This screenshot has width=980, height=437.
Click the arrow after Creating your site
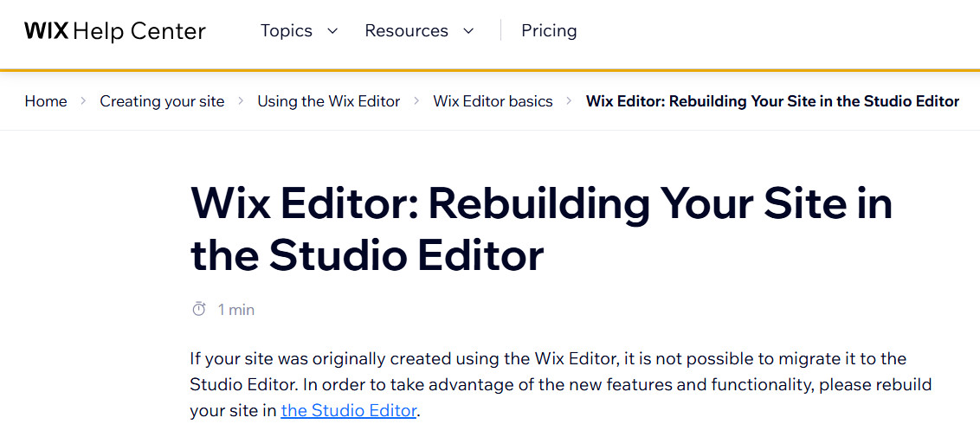coord(241,101)
